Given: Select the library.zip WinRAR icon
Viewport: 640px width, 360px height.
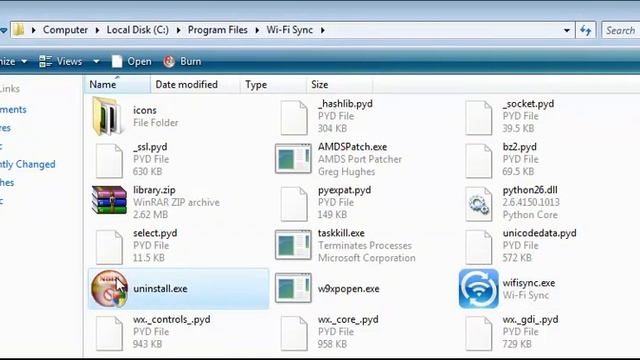Looking at the screenshot, I should point(109,200).
